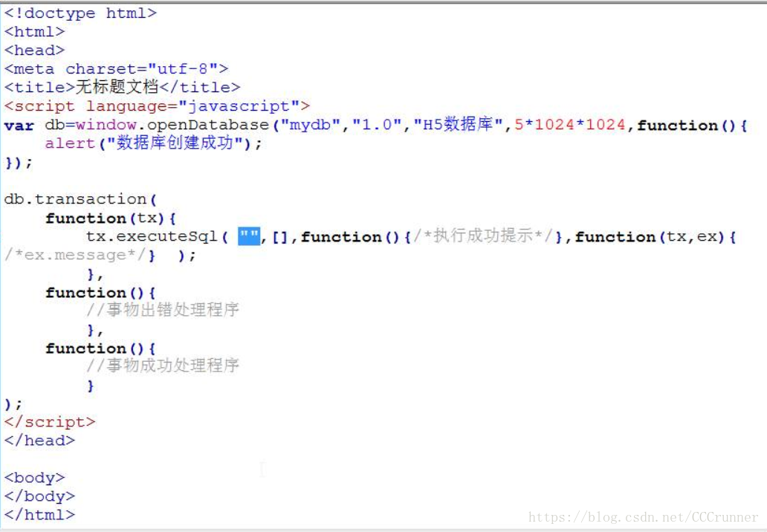Image resolution: width=767 pixels, height=532 pixels.
Task: Click function(tx){ line
Action: coord(111,218)
